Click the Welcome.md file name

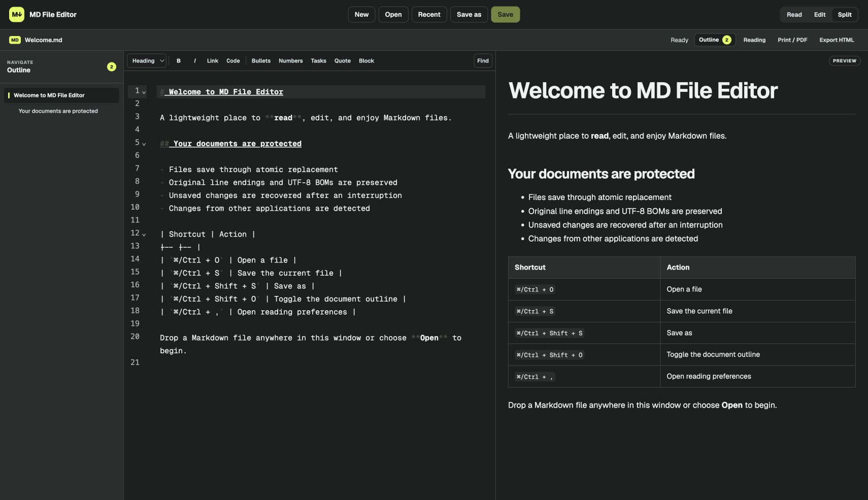point(44,40)
